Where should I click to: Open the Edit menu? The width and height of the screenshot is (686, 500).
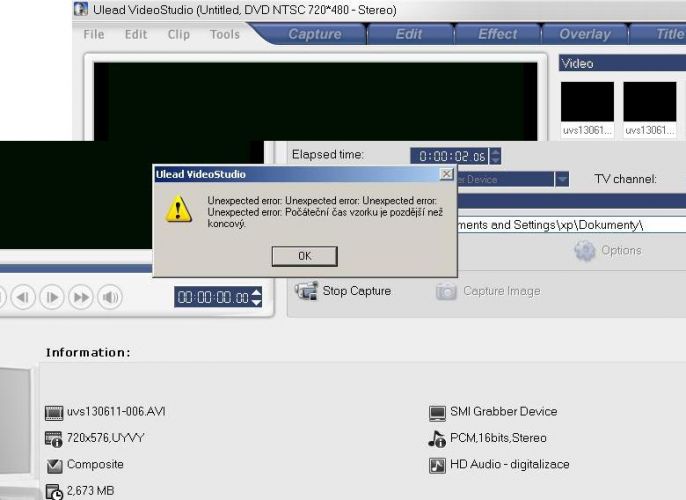[136, 34]
